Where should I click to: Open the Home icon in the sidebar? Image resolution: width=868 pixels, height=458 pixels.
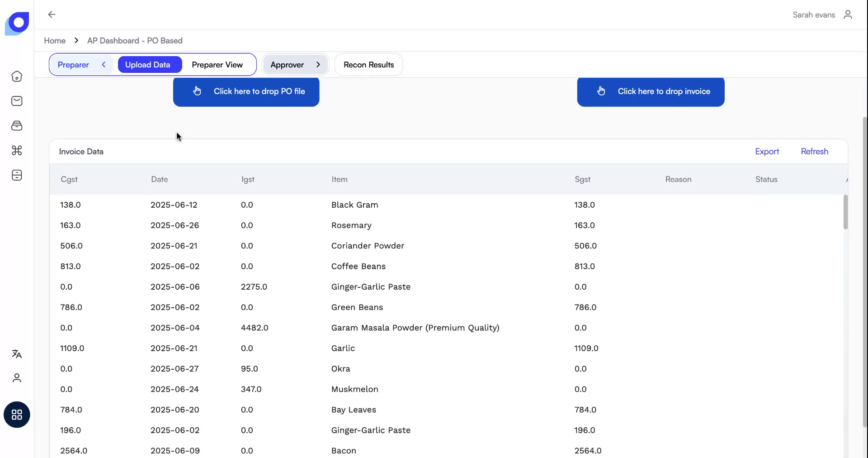tap(17, 76)
